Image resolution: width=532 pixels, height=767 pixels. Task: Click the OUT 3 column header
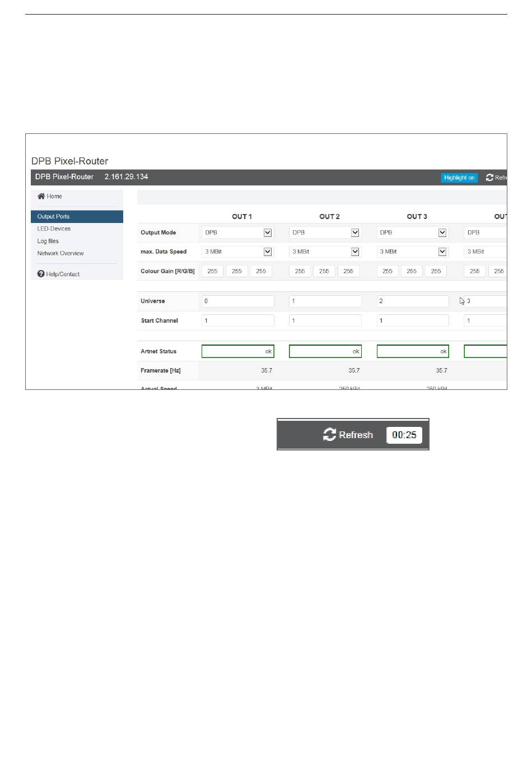point(417,216)
